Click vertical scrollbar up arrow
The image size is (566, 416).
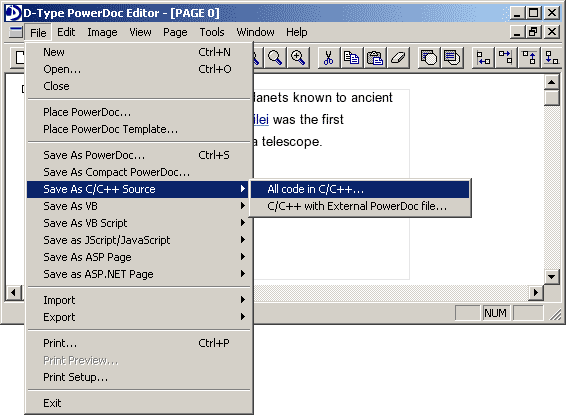coord(552,82)
